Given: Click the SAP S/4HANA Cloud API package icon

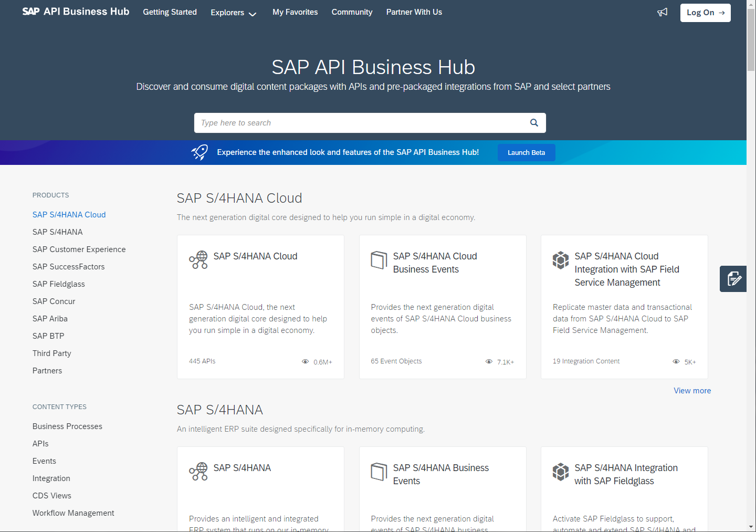Looking at the screenshot, I should click(x=198, y=260).
